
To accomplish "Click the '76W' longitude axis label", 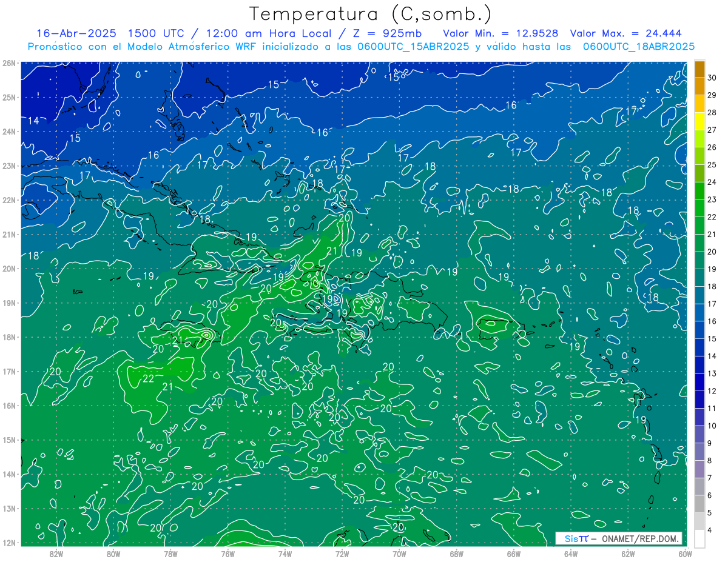I will [228, 553].
